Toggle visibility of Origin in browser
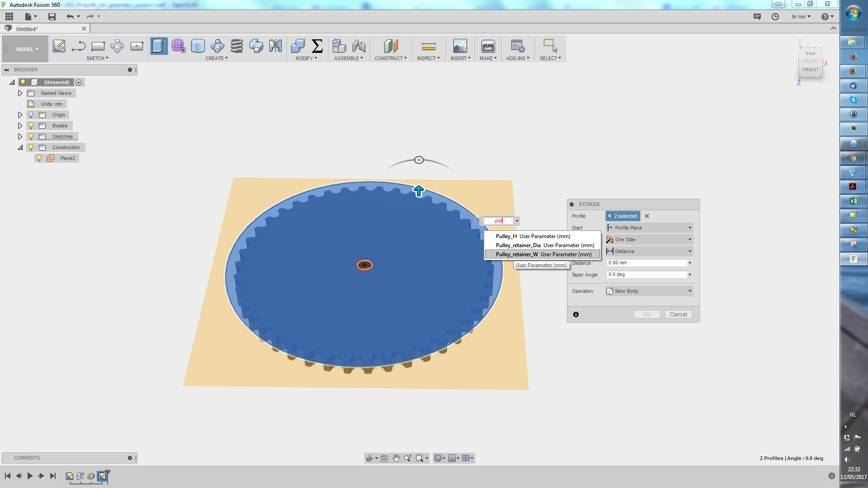This screenshot has width=868, height=488. [31, 114]
